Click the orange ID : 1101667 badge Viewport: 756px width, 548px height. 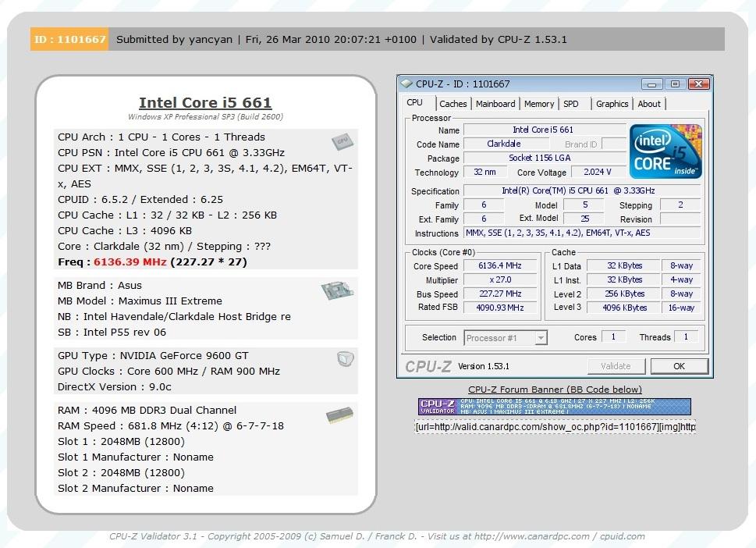69,39
